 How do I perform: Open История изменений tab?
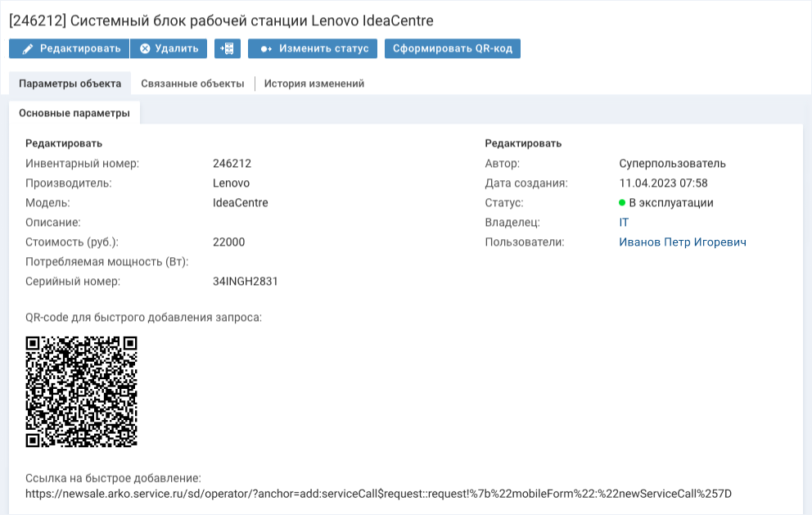pyautogui.click(x=314, y=84)
